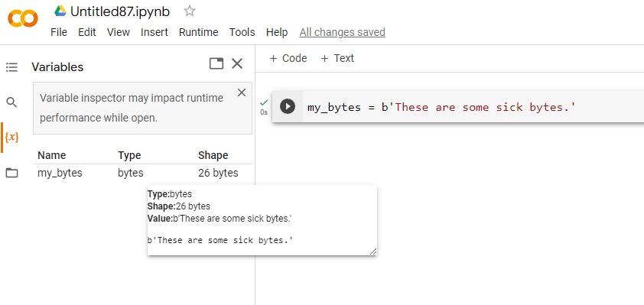Click the resize handle of the tooltip
This screenshot has height=305, width=644.
point(373,251)
